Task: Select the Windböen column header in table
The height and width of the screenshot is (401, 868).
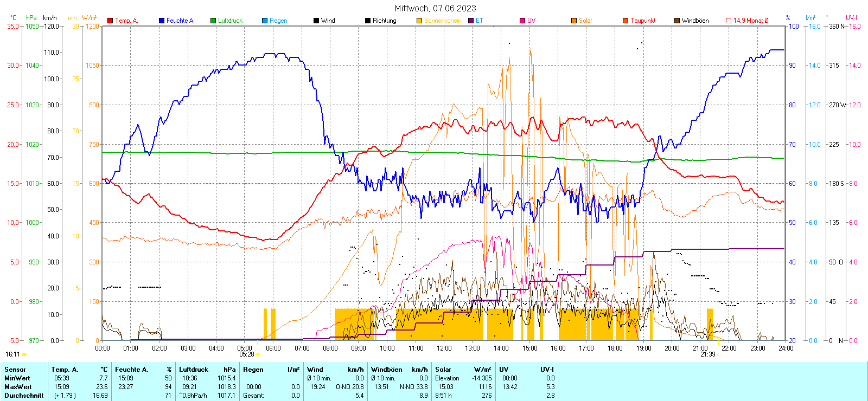Action: [386, 370]
